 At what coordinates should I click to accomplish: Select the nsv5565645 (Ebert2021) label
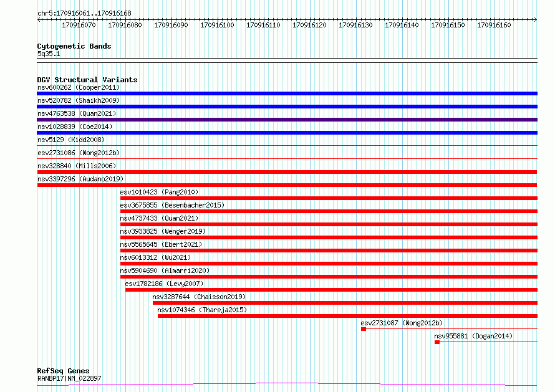click(x=161, y=244)
